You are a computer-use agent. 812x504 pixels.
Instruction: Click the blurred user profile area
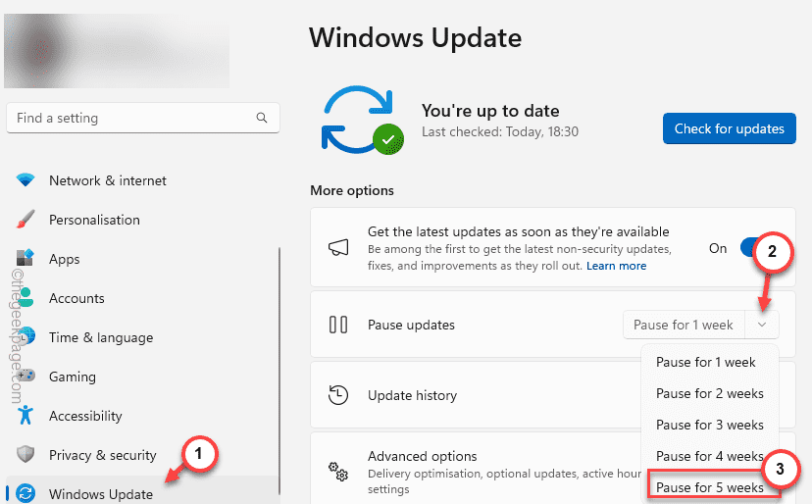point(117,51)
